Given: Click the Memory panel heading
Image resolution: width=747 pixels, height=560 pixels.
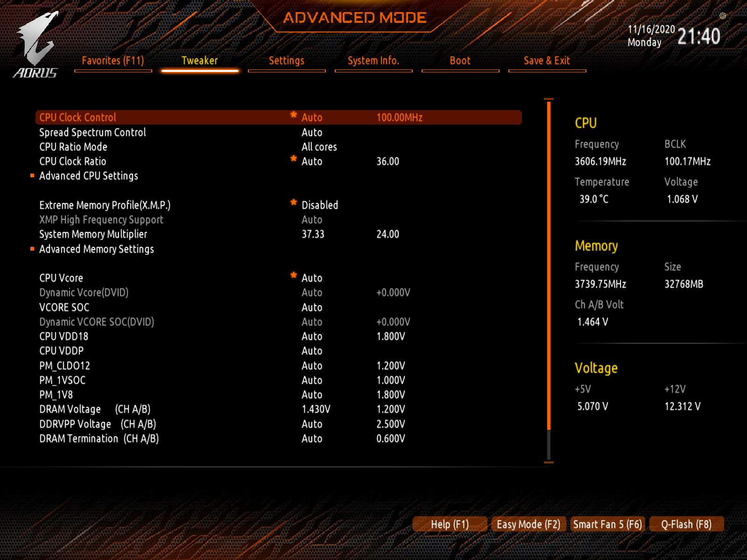Looking at the screenshot, I should tap(596, 246).
